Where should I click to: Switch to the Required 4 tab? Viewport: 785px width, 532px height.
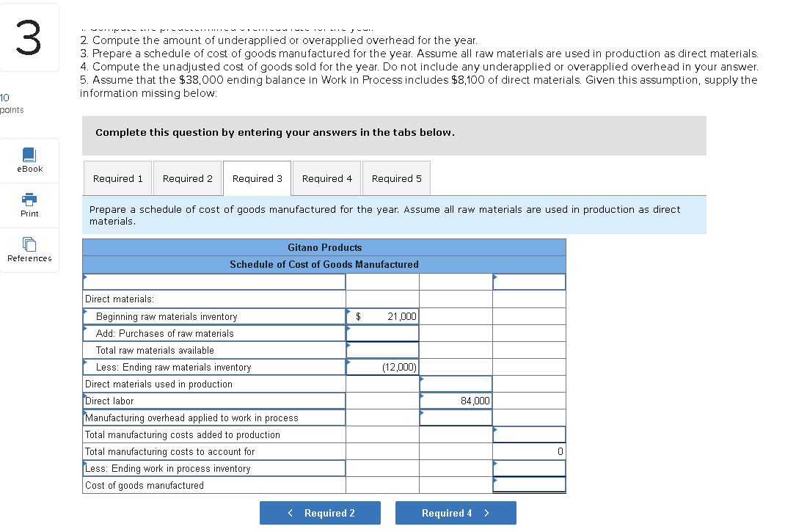pos(326,178)
